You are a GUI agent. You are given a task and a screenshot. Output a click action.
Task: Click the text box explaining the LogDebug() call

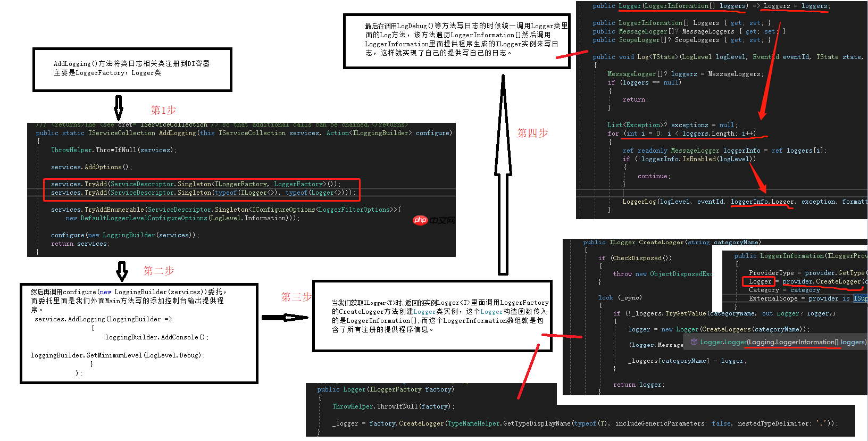click(456, 41)
